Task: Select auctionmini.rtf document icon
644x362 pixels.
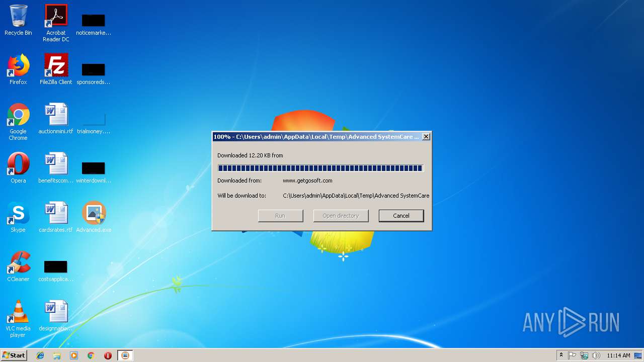Action: click(56, 119)
